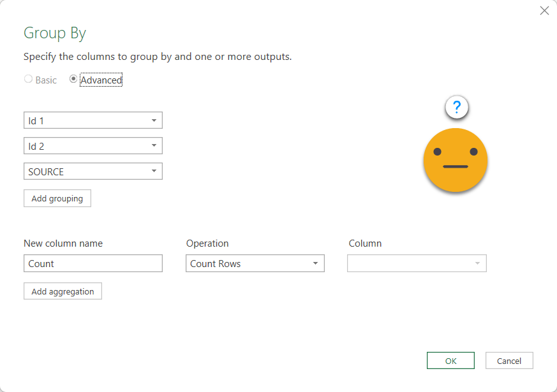Click the empty Column dropdown

[417, 263]
